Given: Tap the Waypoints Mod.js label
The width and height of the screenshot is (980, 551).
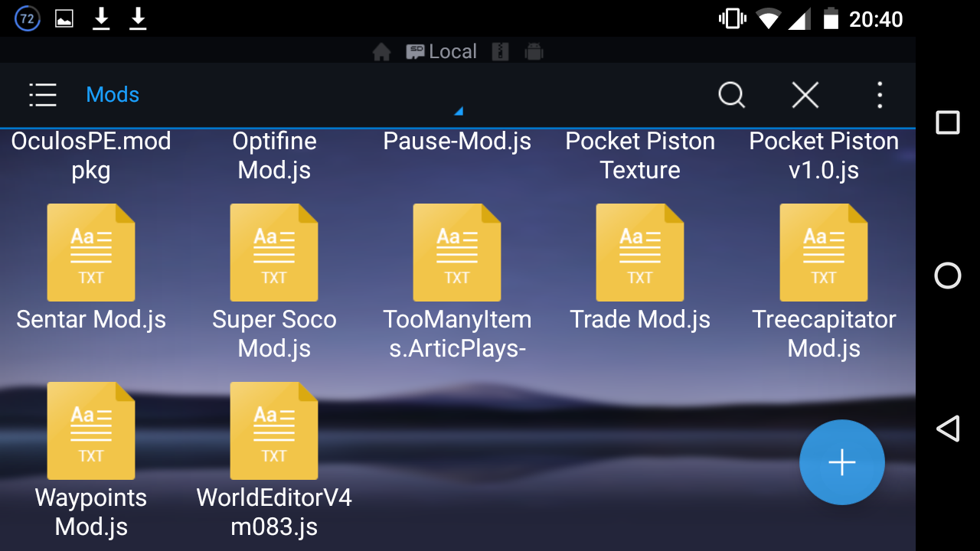Looking at the screenshot, I should pyautogui.click(x=91, y=512).
